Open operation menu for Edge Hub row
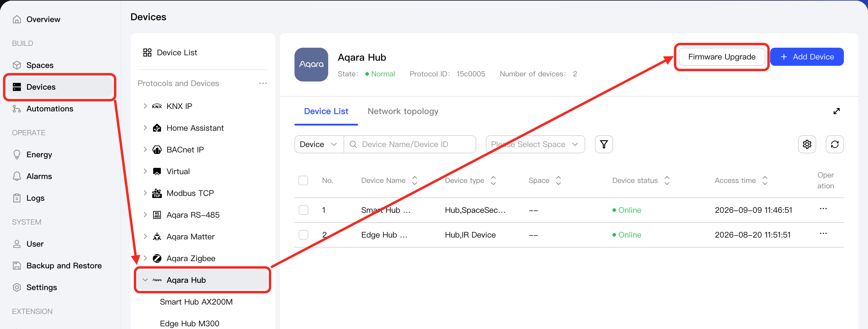868x329 pixels. pos(823,234)
